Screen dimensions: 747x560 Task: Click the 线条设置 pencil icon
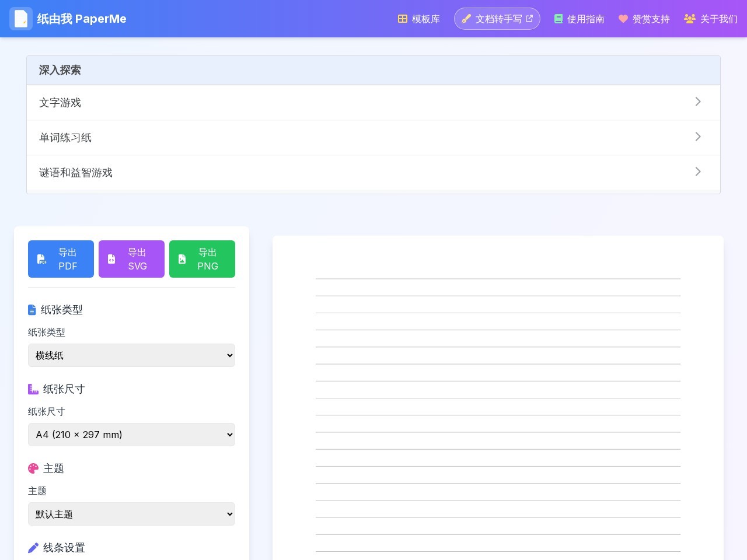point(33,548)
